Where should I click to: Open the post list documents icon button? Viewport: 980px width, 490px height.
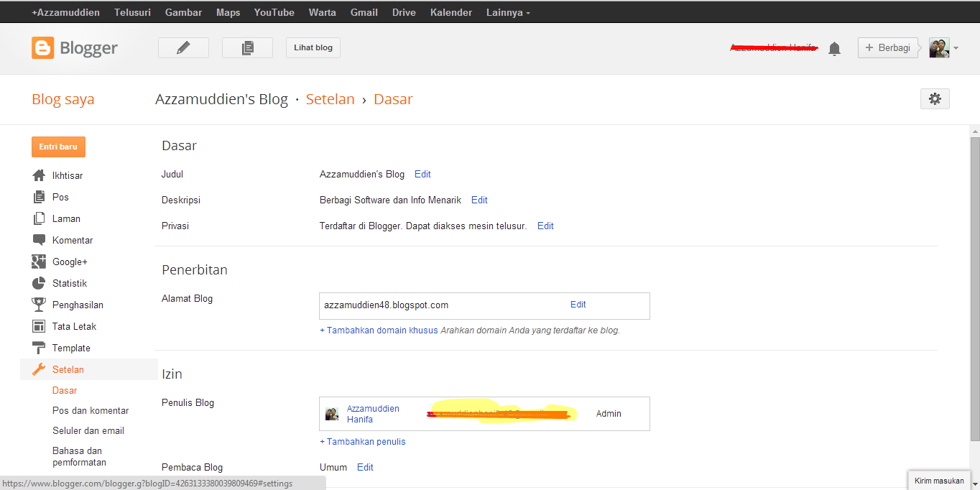coord(247,47)
